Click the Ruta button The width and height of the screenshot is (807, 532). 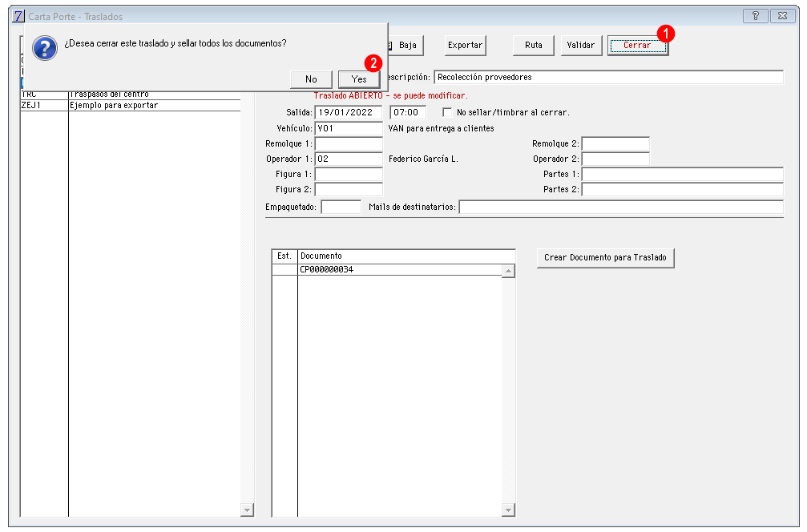(x=533, y=46)
